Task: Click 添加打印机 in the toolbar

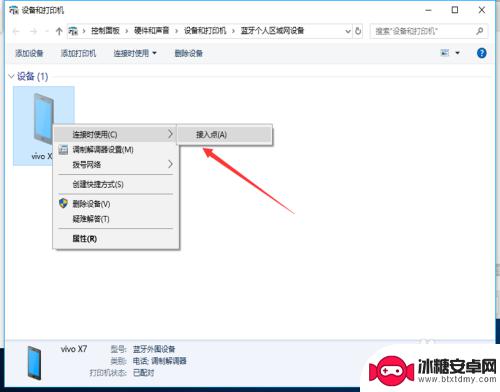Action: tap(78, 53)
